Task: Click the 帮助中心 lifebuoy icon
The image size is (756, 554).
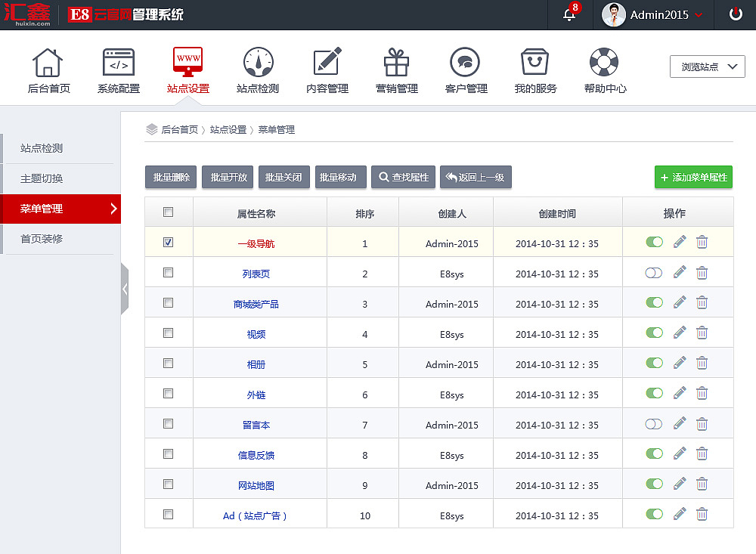Action: tap(603, 64)
